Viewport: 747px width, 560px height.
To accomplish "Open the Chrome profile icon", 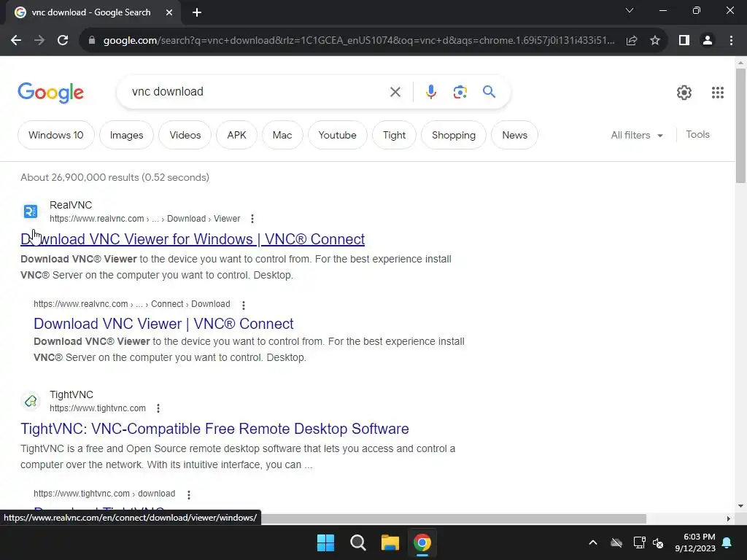I will point(708,41).
